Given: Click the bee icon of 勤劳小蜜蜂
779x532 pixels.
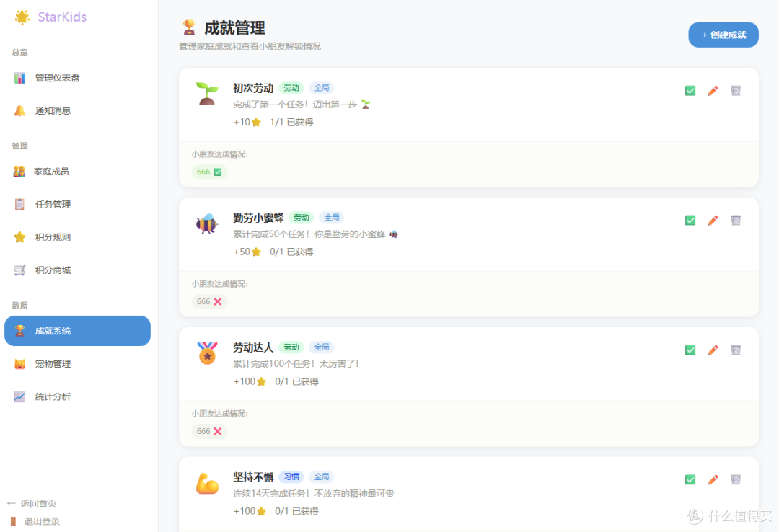Looking at the screenshot, I should point(207,223).
